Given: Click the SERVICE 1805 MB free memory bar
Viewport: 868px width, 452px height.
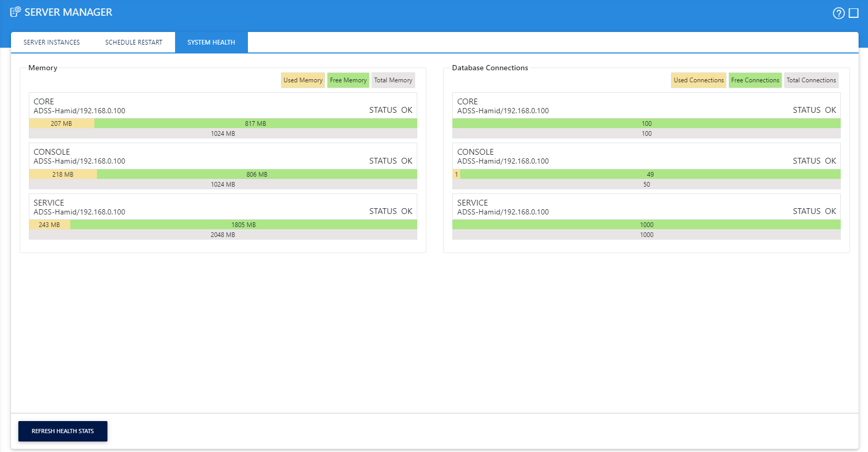Looking at the screenshot, I should 244,225.
